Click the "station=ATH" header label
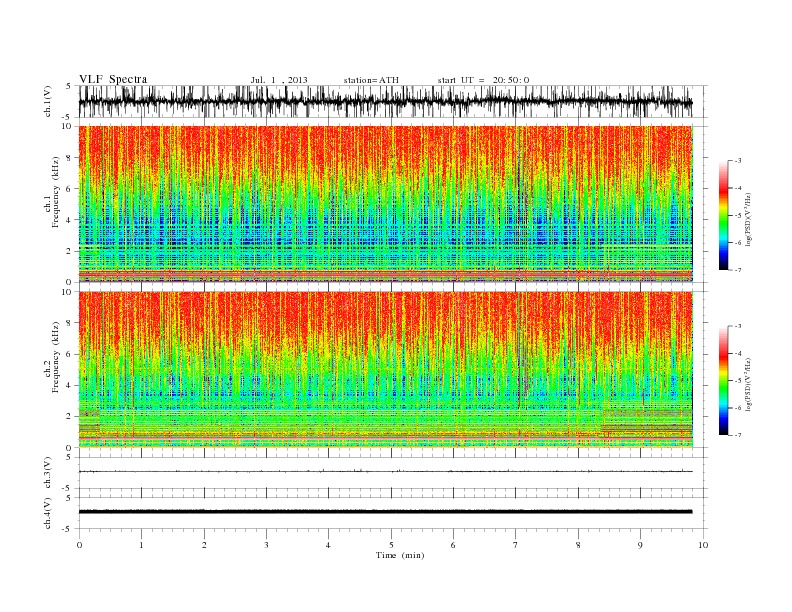 click(x=371, y=80)
